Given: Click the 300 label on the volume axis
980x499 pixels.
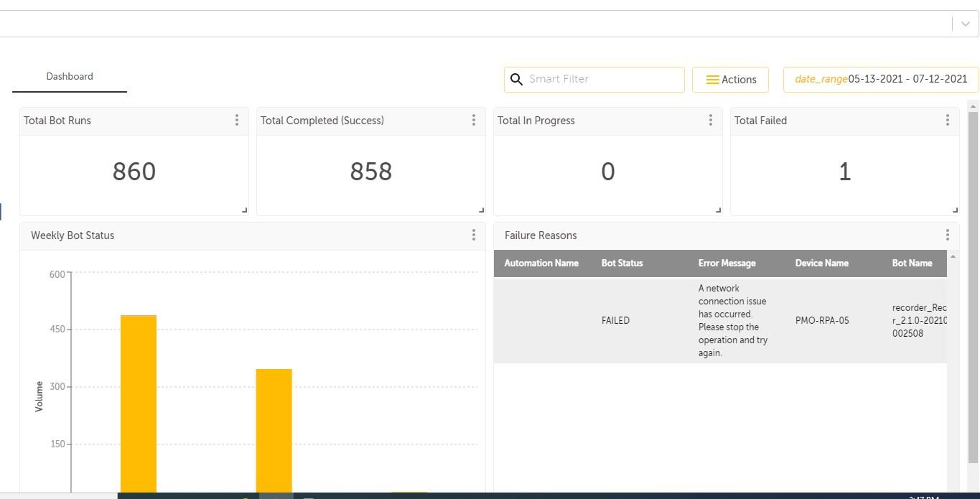Looking at the screenshot, I should (x=57, y=387).
